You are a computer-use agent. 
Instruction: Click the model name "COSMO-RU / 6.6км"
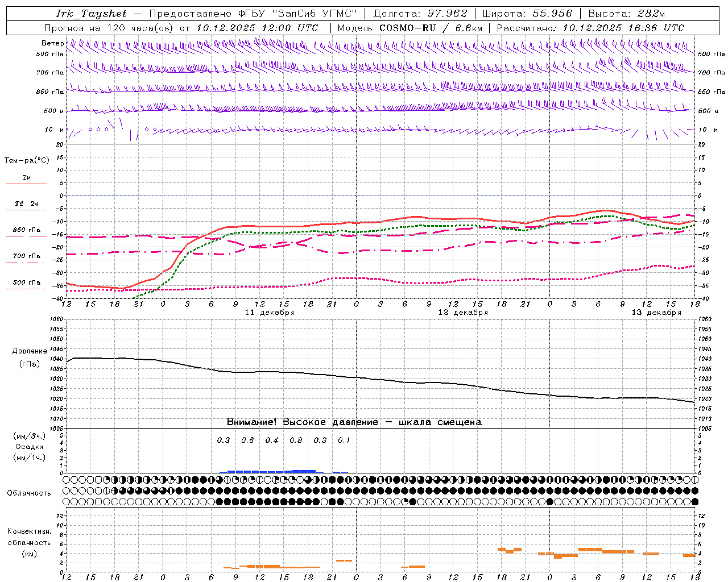[431, 28]
